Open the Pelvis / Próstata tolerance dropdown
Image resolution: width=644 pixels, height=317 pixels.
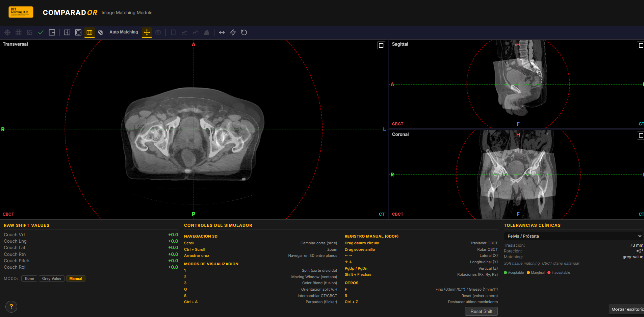[x=573, y=236]
